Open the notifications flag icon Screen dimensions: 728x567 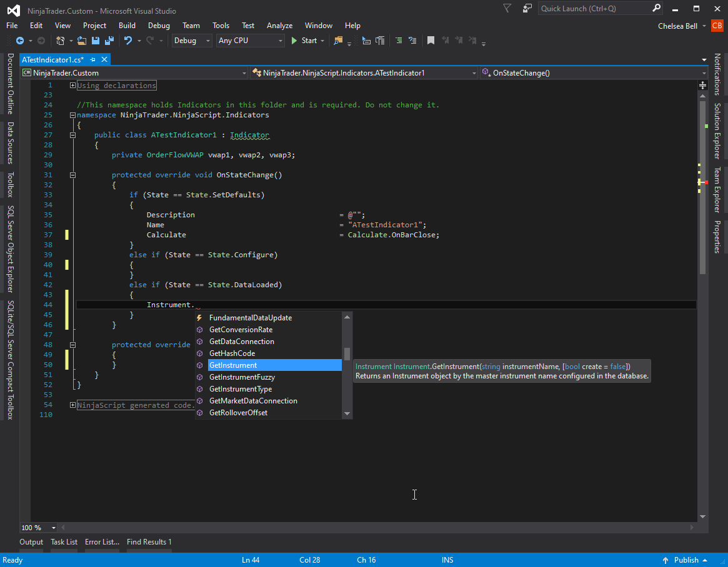tap(507, 9)
